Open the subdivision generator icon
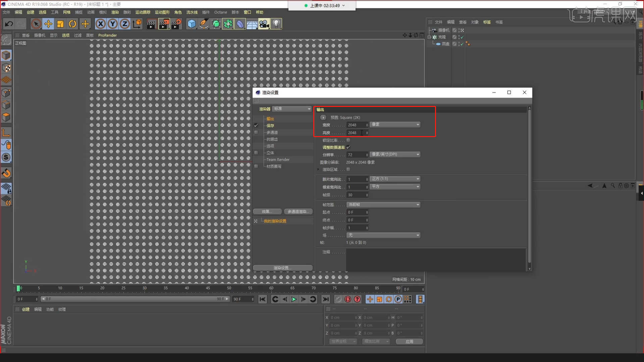The image size is (644, 362). 216,24
